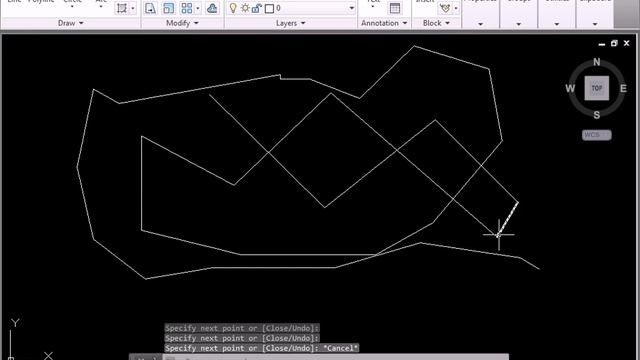The height and width of the screenshot is (360, 640).
Task: Open the Array tool dropdown arrow
Action: point(198,8)
